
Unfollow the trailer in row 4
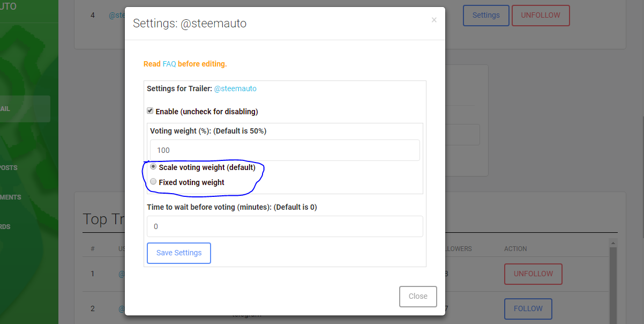coord(541,15)
